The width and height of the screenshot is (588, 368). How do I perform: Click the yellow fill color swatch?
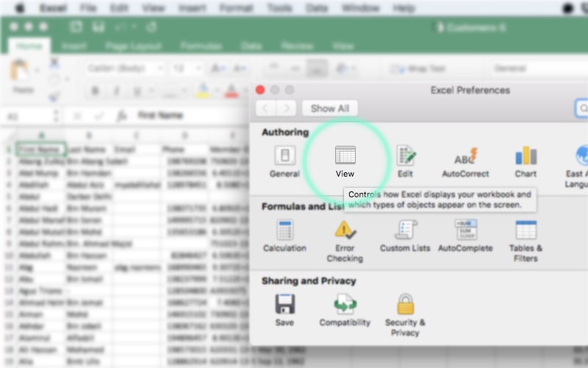pos(203,91)
